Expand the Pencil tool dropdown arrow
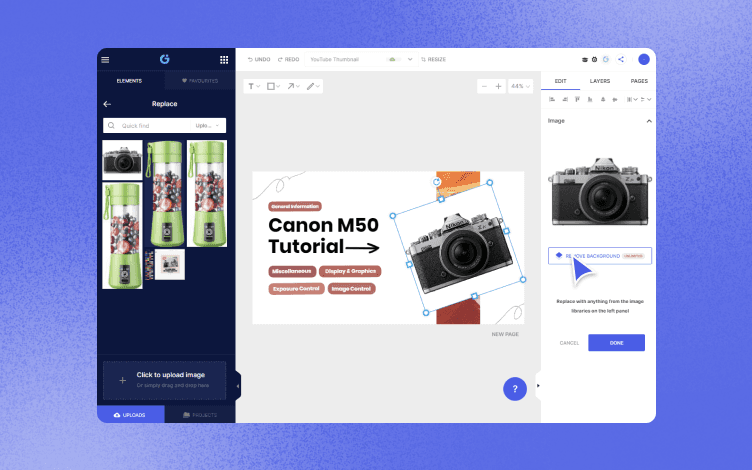752x470 pixels. click(x=317, y=86)
